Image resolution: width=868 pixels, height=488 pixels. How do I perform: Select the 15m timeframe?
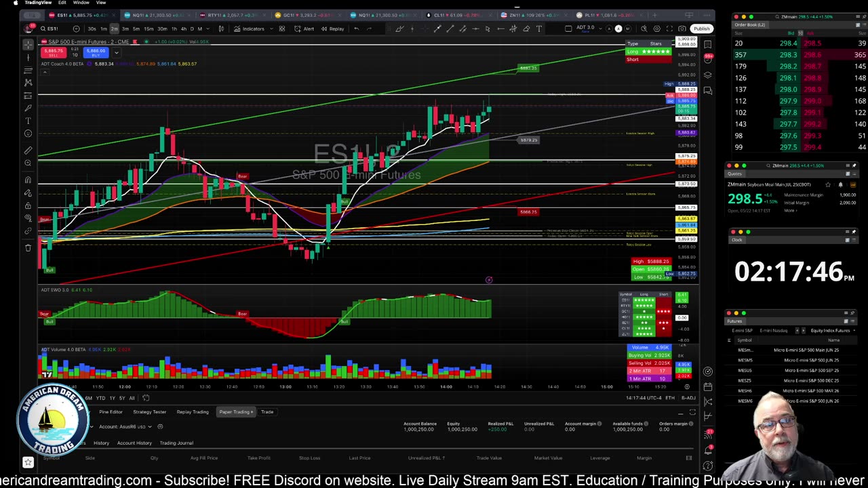tap(149, 28)
